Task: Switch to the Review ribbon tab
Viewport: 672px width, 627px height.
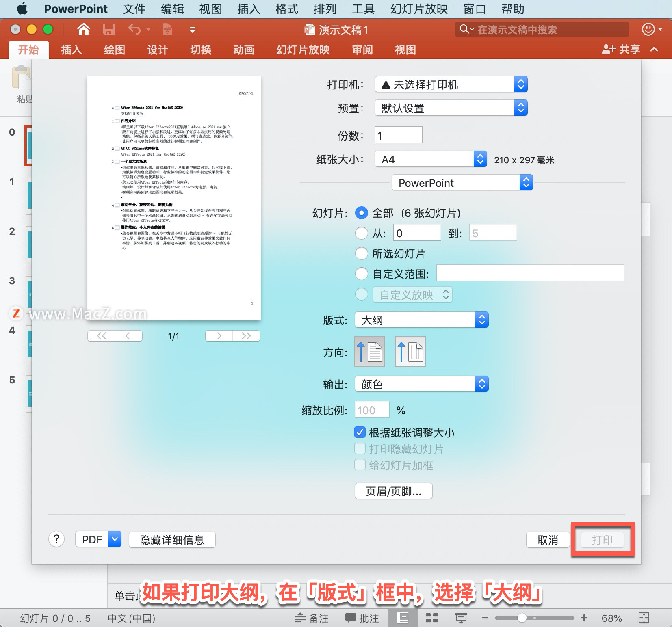Action: (x=362, y=50)
